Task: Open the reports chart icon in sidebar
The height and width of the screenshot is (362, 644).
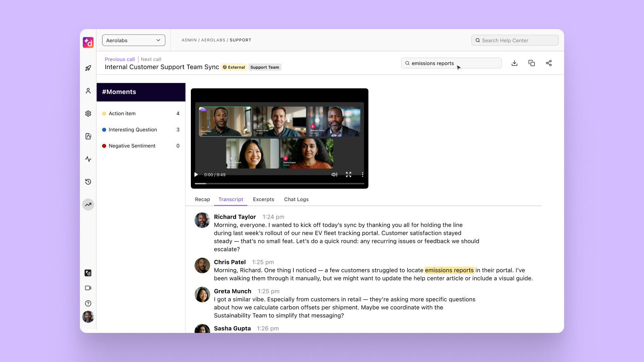Action: pos(88,136)
